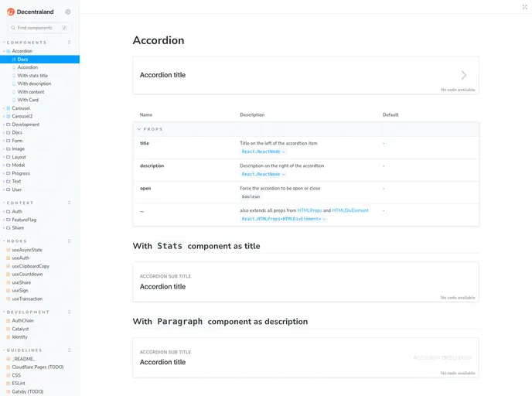The height and width of the screenshot is (396, 532).
Task: Click the expand-all icon beside HOOKS heading
Action: [x=70, y=241]
